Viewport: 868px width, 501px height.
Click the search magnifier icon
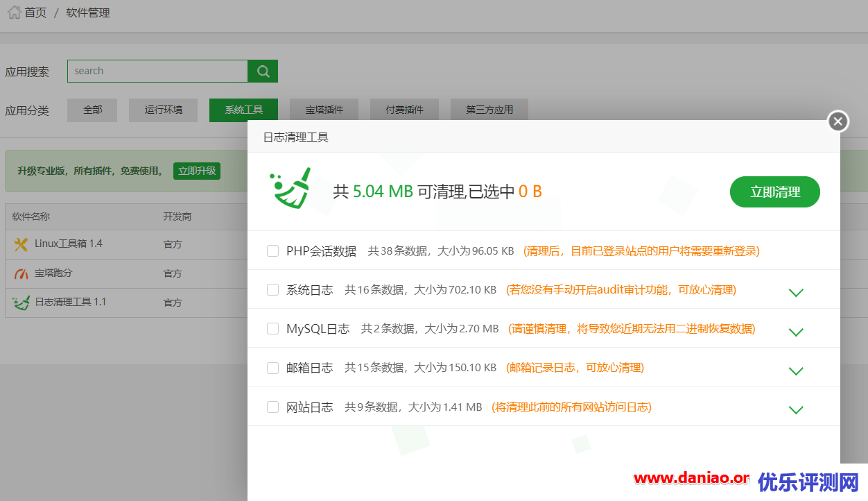[x=262, y=71]
